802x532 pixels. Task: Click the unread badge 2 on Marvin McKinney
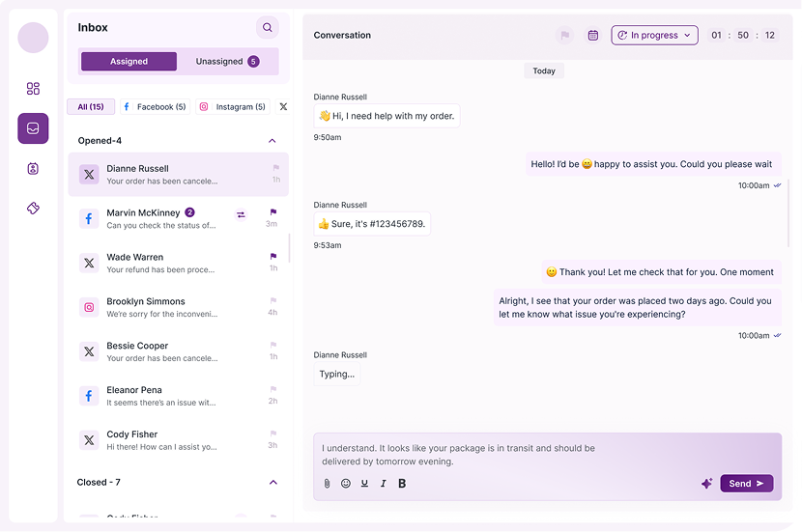click(x=189, y=212)
